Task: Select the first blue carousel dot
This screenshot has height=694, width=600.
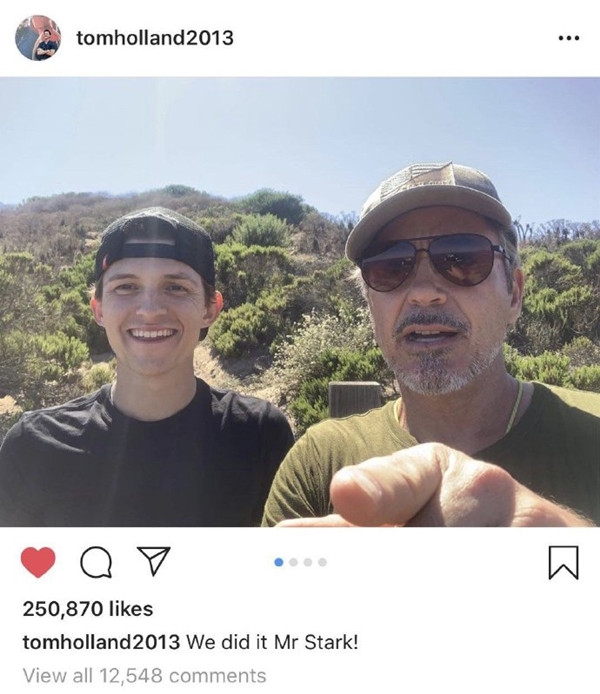Action: tap(280, 563)
